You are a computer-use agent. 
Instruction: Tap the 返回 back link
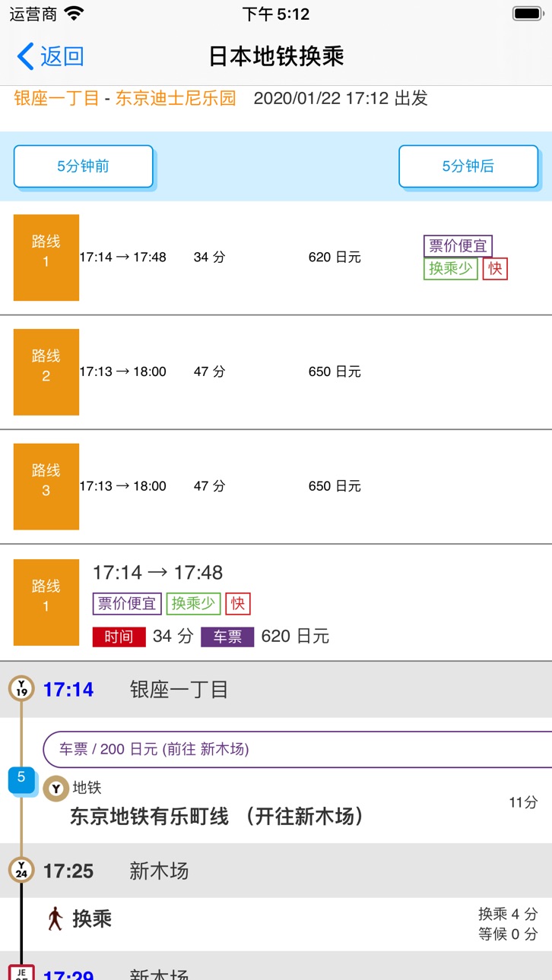[62, 56]
